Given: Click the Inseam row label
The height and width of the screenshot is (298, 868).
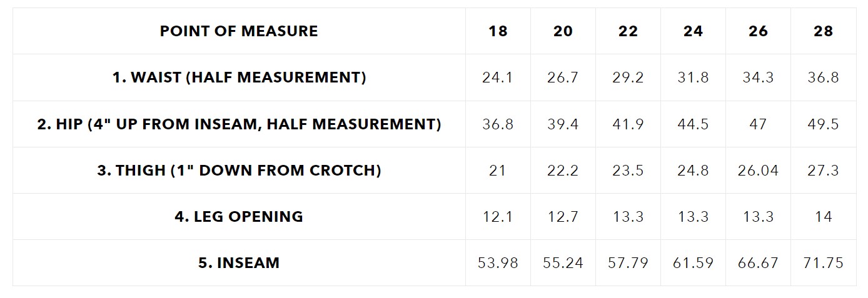Looking at the screenshot, I should pyautogui.click(x=239, y=262).
